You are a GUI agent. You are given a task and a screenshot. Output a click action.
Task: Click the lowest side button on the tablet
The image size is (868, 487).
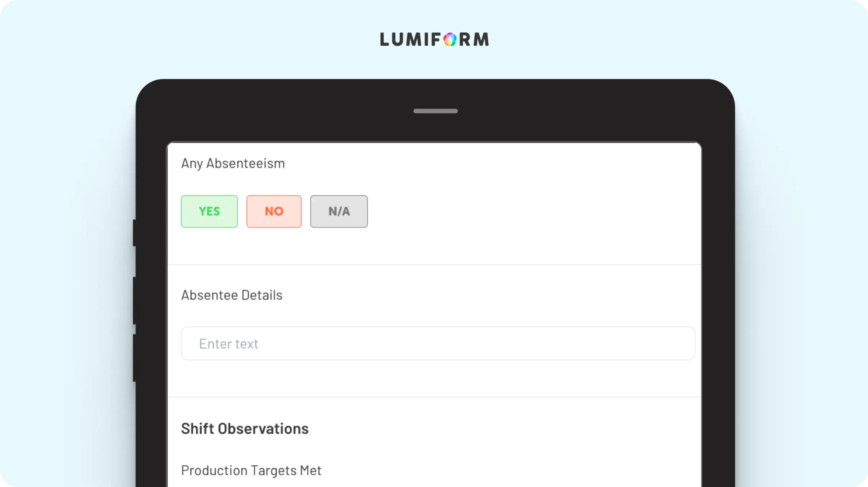134,358
